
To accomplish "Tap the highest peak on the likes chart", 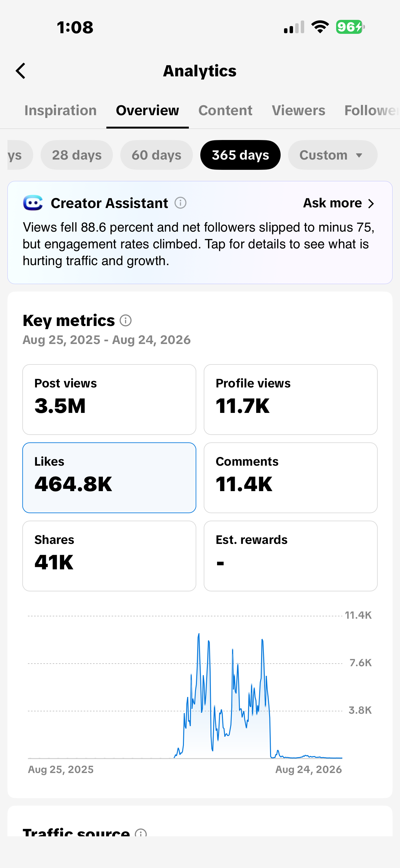I will [199, 634].
